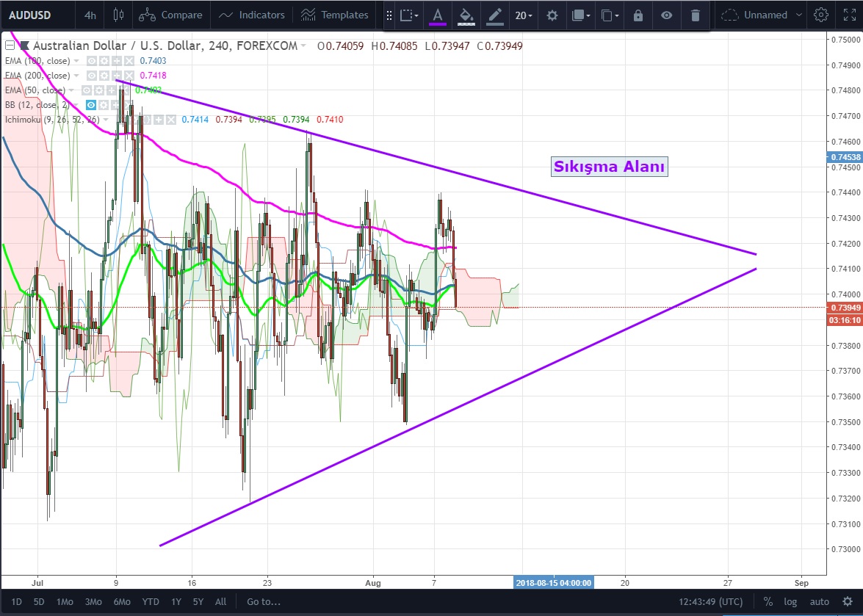Select the 3Mo time range
Screen dimensions: 863x616
(93, 601)
